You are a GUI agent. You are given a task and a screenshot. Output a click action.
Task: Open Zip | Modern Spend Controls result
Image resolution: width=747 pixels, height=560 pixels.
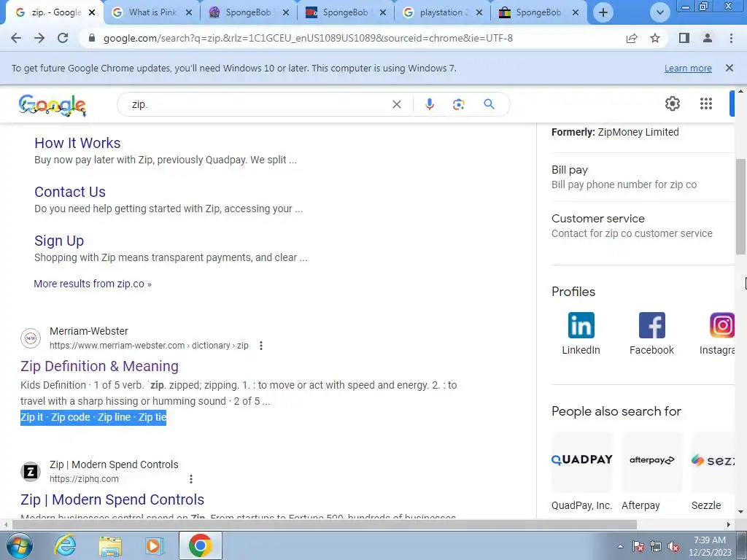coord(112,499)
